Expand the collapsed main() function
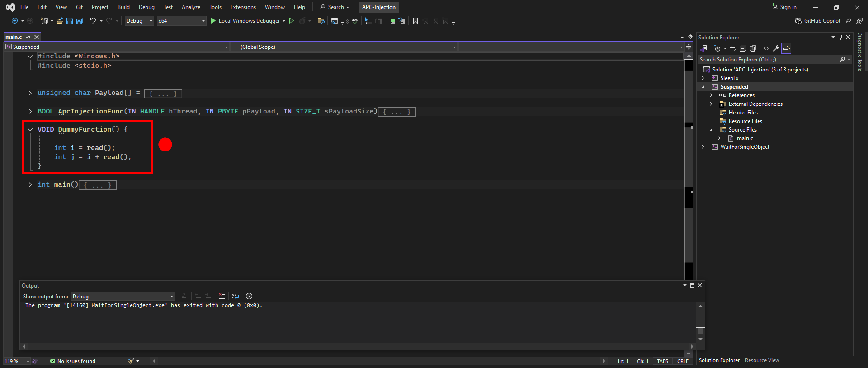The width and height of the screenshot is (868, 368). pyautogui.click(x=30, y=184)
